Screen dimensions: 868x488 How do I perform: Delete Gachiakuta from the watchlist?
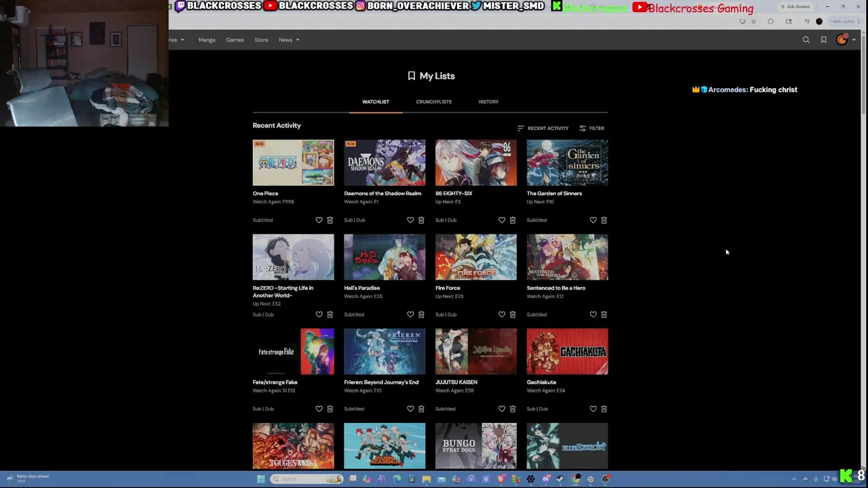(x=604, y=409)
